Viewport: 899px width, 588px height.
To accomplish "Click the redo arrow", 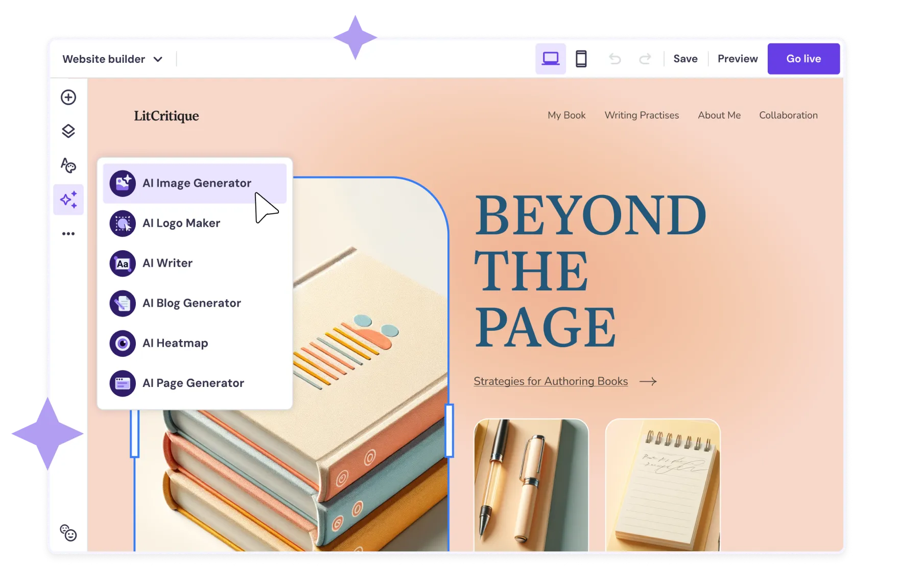I will pyautogui.click(x=645, y=59).
